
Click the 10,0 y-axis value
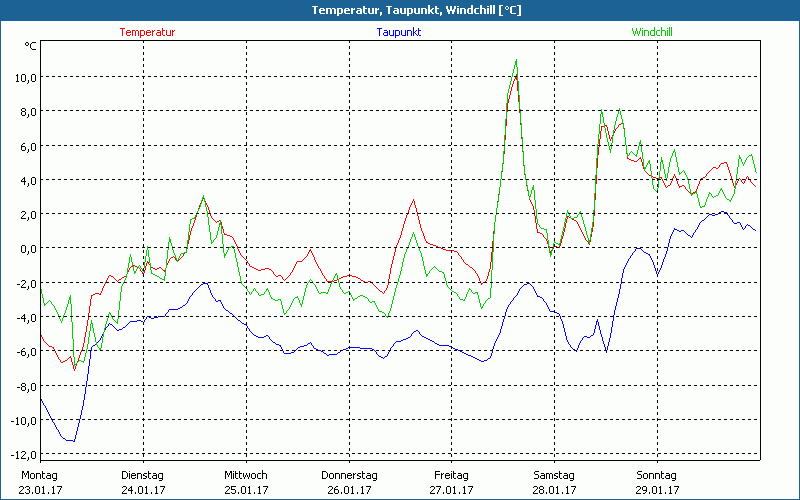pos(25,78)
